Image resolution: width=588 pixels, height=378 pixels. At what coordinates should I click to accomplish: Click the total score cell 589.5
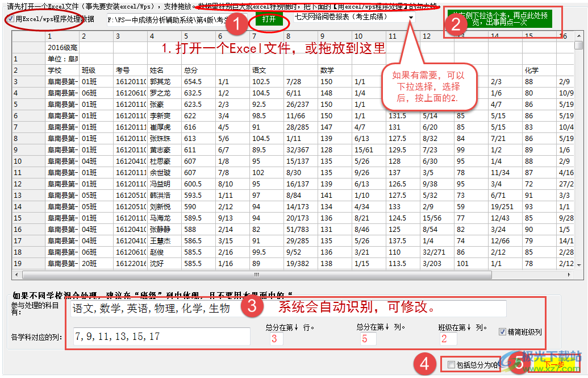pyautogui.click(x=199, y=218)
